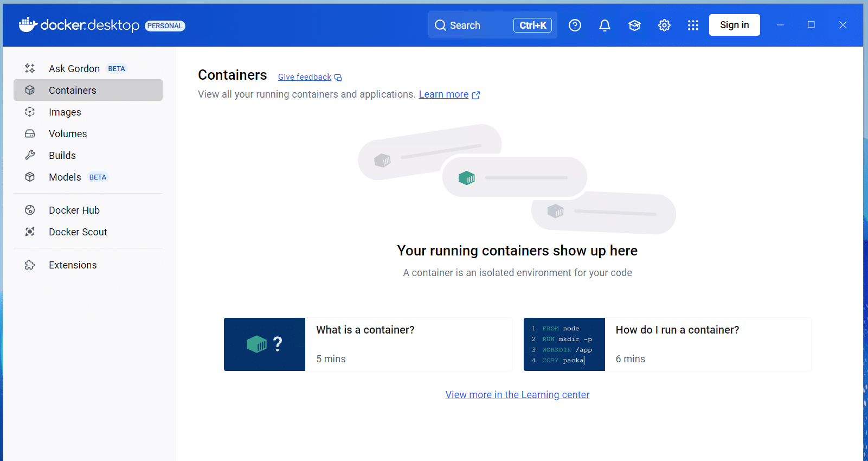Click the Docker Hub sidebar icon
The image size is (868, 461).
point(30,210)
